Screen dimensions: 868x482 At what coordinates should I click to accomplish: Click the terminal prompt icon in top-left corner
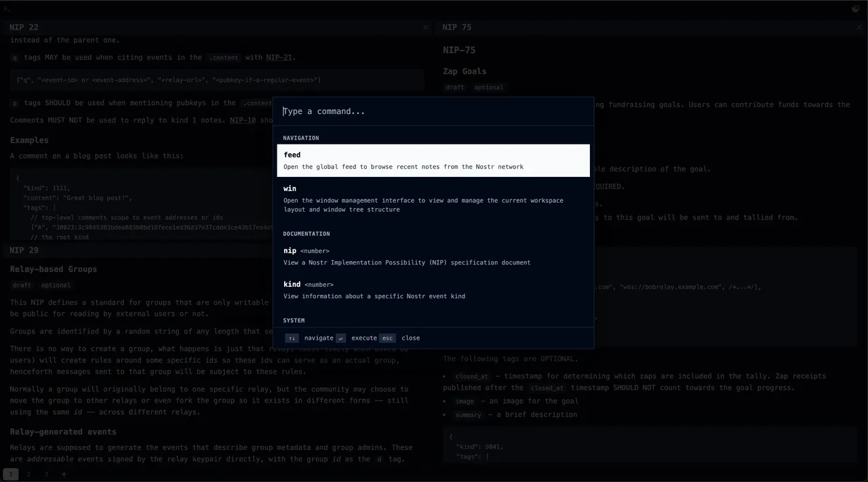[x=7, y=9]
